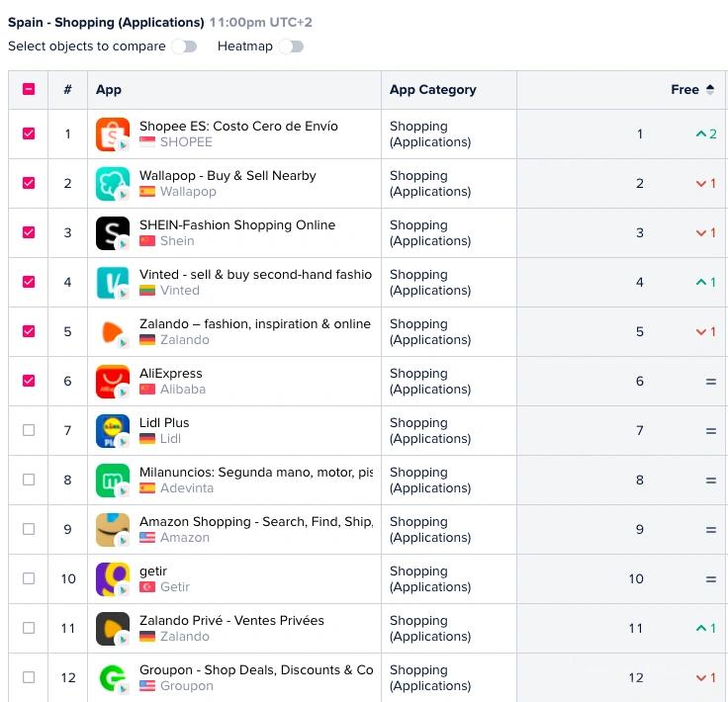
Task: Open the Zalando Privé - Ventes Privées link
Action: click(x=231, y=620)
